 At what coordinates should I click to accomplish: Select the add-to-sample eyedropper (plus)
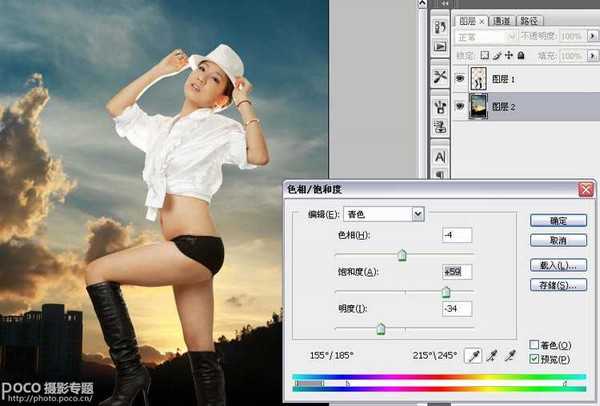click(492, 355)
